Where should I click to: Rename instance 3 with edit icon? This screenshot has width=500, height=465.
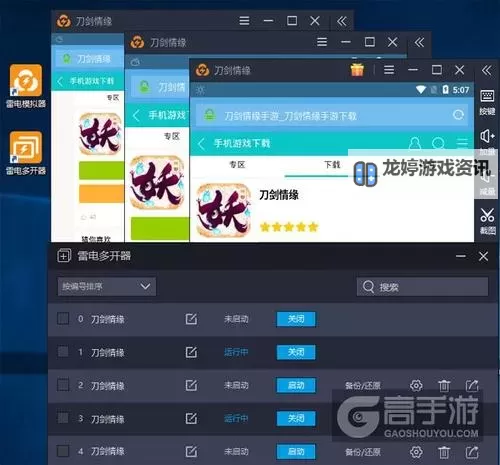[191, 418]
